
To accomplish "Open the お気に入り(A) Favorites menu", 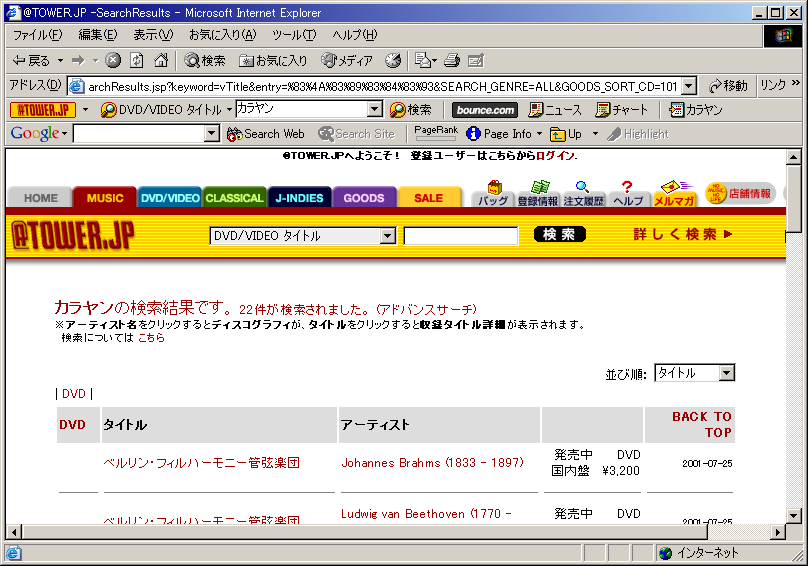I will click(x=222, y=35).
